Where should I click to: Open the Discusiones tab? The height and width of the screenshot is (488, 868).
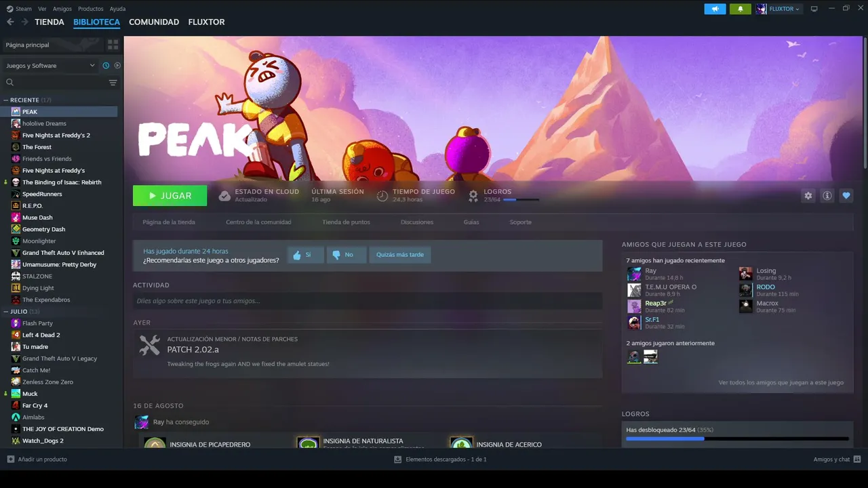pos(417,222)
